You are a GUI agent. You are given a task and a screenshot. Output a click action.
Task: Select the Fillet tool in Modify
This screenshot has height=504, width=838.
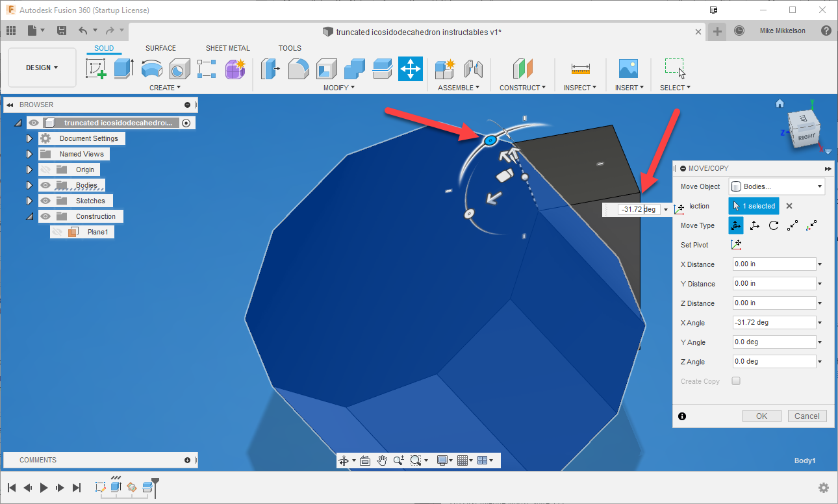(x=298, y=69)
